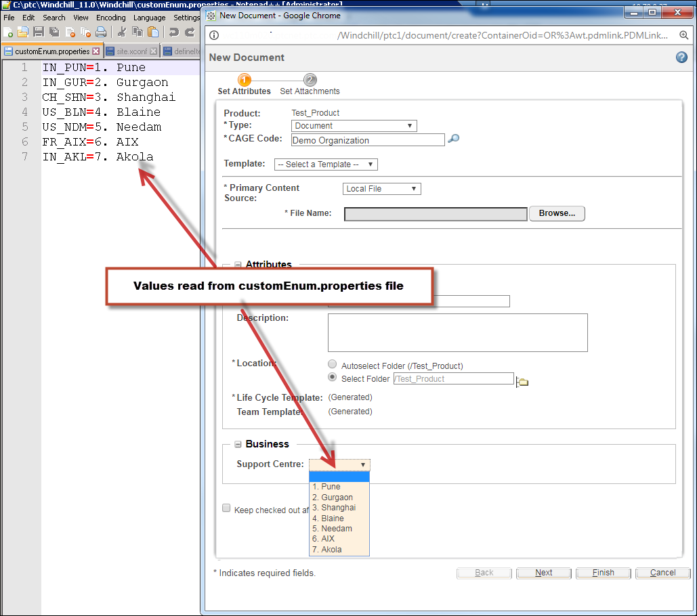Open the folder picker beside Select Folder
Screen dimensions: 697x616
tap(522, 382)
